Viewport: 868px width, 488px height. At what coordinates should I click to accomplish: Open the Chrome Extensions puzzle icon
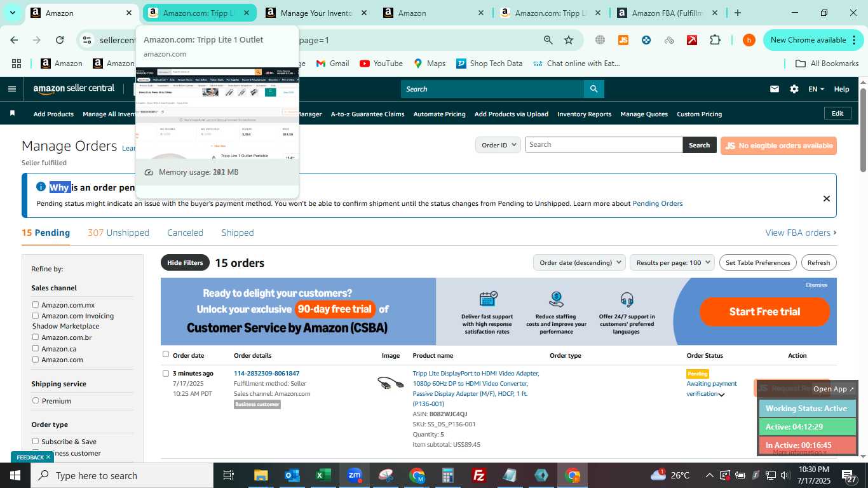coord(715,40)
